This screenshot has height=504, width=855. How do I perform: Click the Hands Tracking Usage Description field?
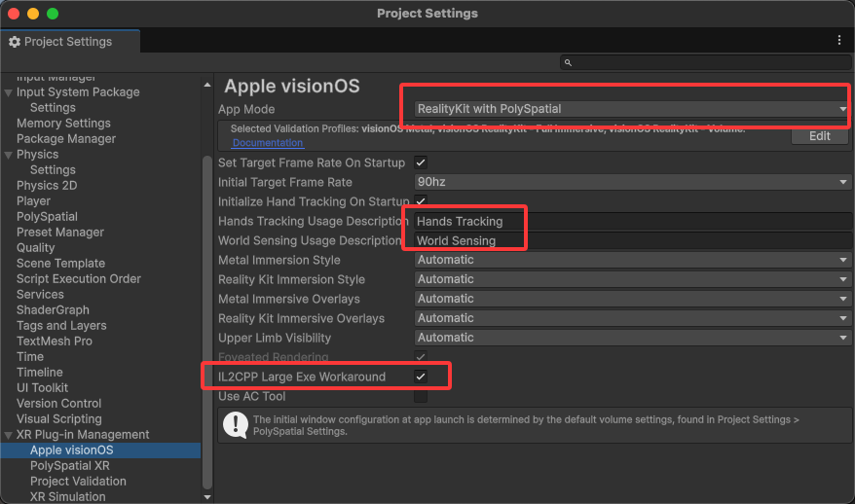(632, 221)
